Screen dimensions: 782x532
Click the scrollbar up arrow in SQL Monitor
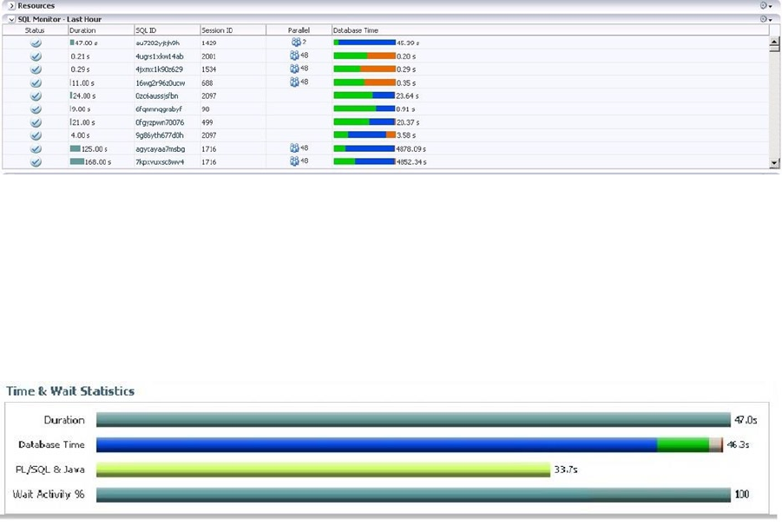pos(774,42)
